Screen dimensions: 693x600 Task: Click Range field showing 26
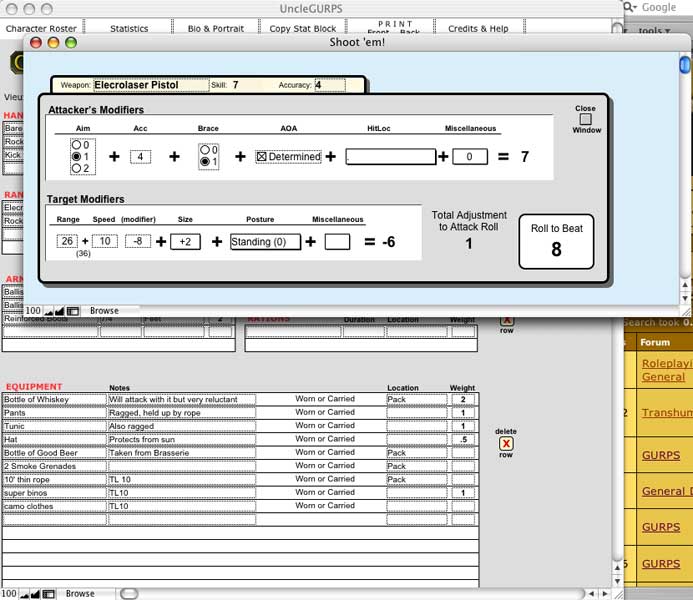pyautogui.click(x=67, y=241)
